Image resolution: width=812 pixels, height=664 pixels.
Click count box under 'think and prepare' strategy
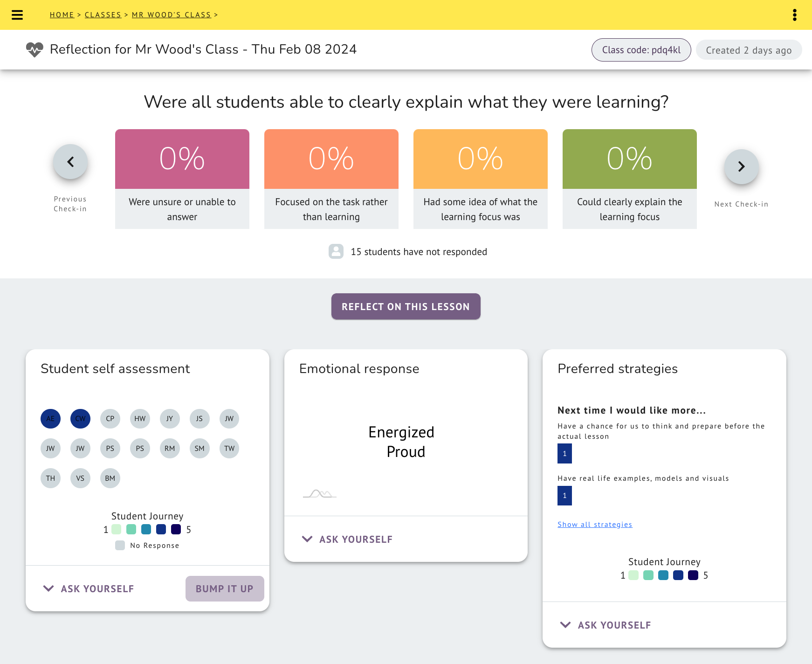coord(564,454)
